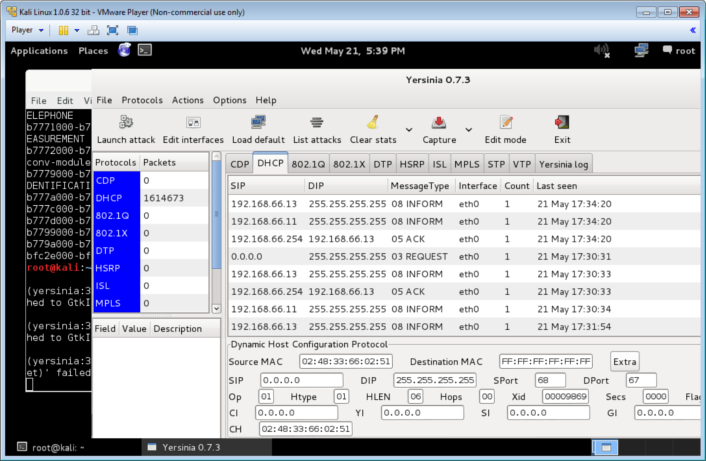706x461 pixels.
Task: Click the Capture toolbar icon
Action: pos(439,123)
